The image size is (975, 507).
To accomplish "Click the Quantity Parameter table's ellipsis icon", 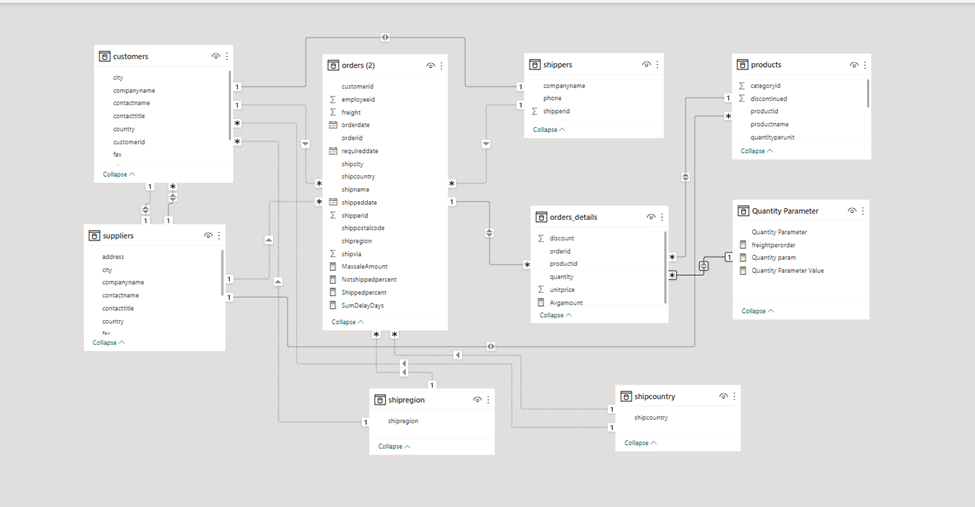I will tap(863, 211).
